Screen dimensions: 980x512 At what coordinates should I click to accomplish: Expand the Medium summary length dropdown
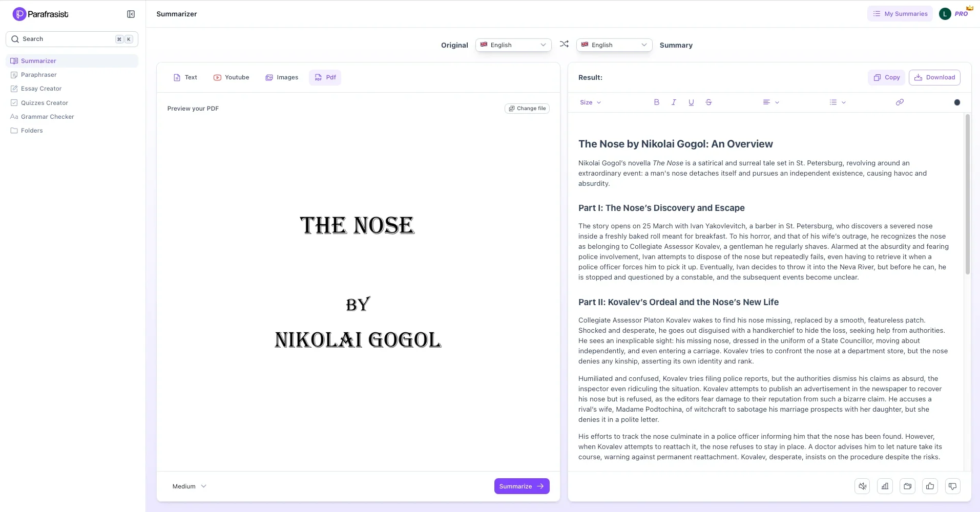[189, 486]
